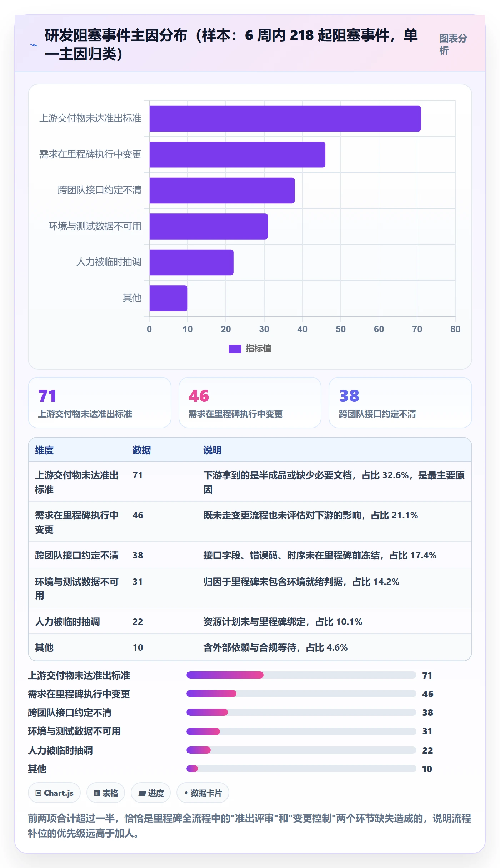Click the Chart.js tag chip

[54, 793]
